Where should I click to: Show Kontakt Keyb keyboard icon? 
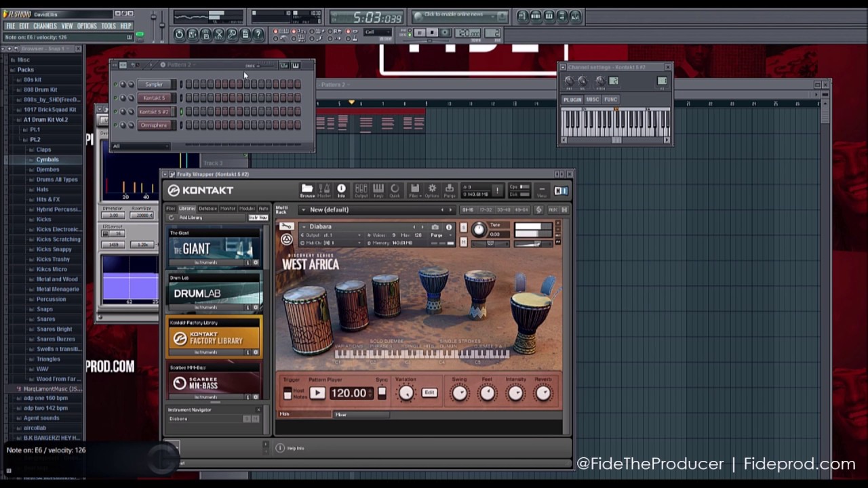click(x=378, y=190)
